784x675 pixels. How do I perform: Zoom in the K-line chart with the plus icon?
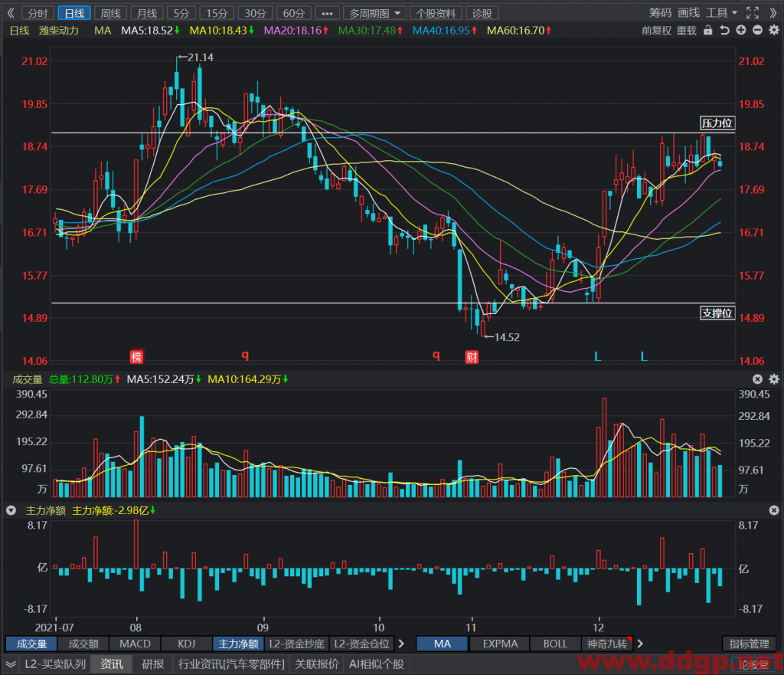pos(741,31)
